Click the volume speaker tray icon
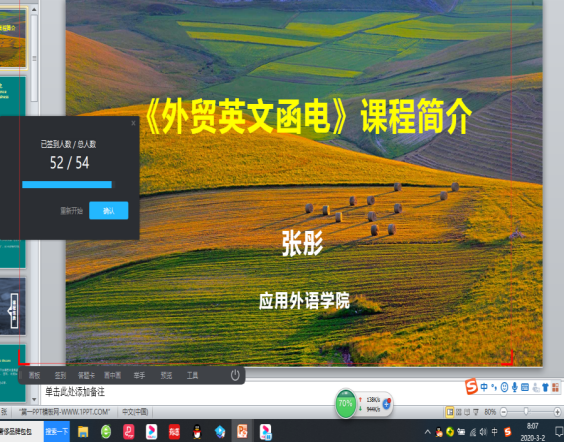564x442 pixels. 483,432
